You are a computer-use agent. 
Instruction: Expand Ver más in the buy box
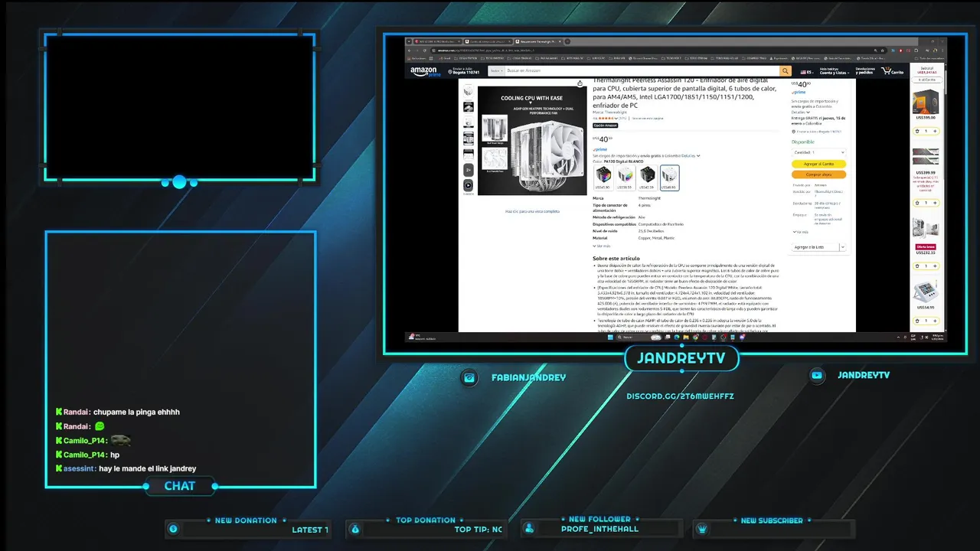tap(801, 232)
